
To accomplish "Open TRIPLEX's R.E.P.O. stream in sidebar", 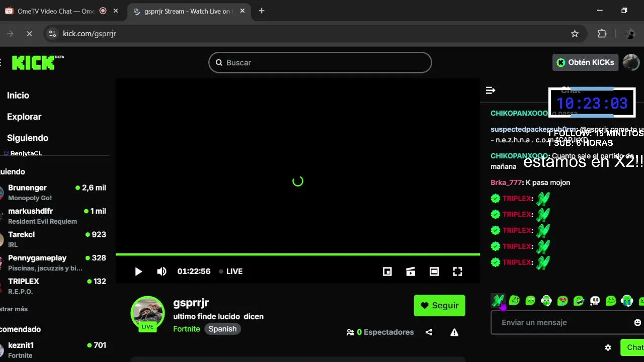I will point(54,286).
